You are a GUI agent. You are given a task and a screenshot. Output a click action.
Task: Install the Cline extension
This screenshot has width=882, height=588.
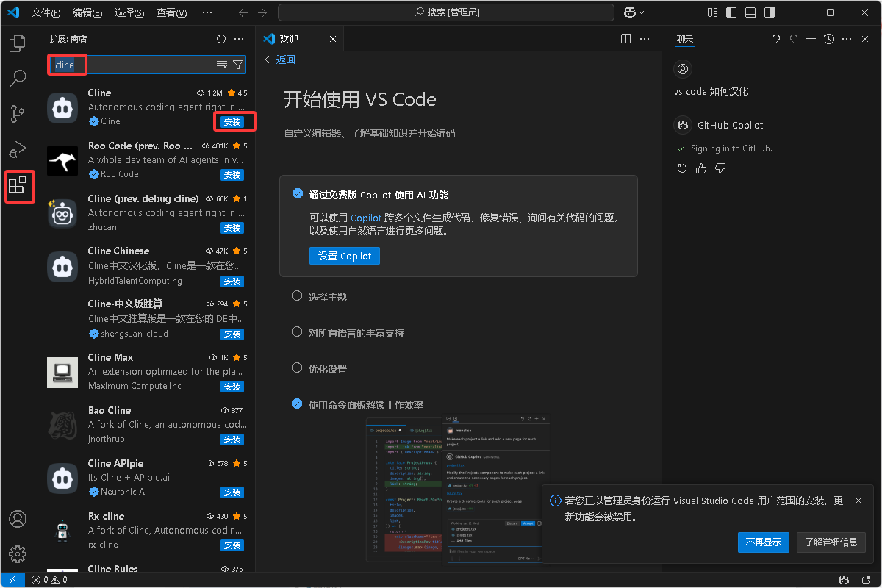pos(232,122)
